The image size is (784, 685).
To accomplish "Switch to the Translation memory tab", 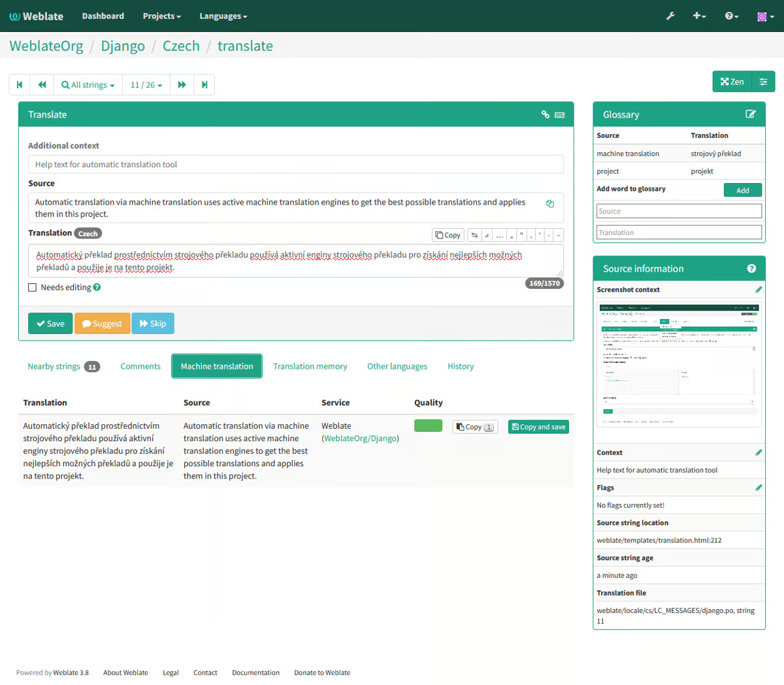I will click(310, 366).
